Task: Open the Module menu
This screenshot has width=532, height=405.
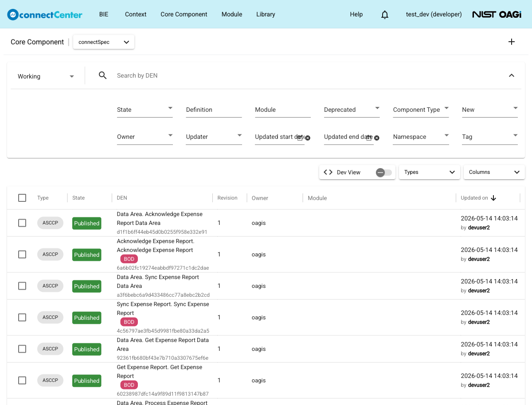Action: (232, 14)
